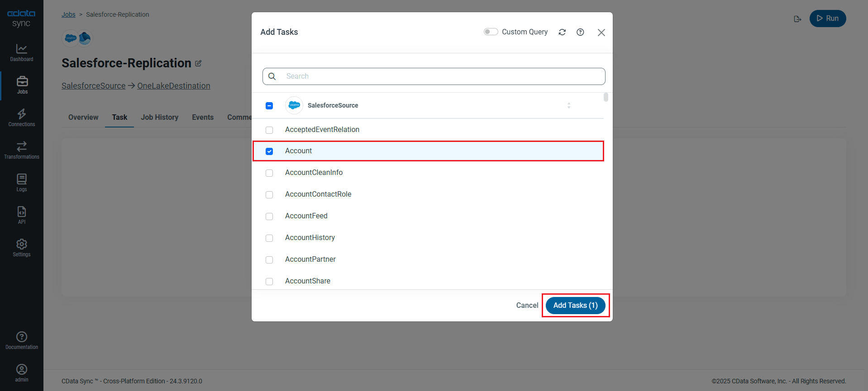Check the AccountCleanInfo checkbox

(269, 173)
